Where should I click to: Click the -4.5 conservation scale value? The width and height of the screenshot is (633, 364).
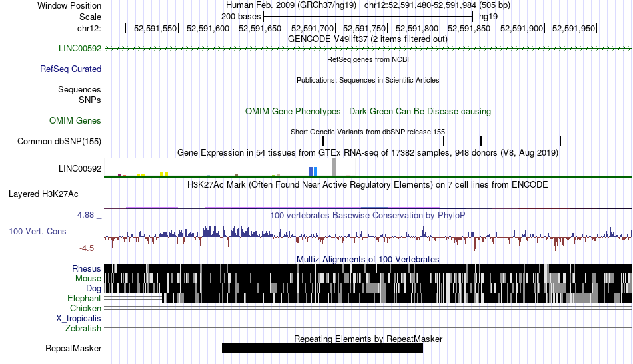pyautogui.click(x=87, y=248)
